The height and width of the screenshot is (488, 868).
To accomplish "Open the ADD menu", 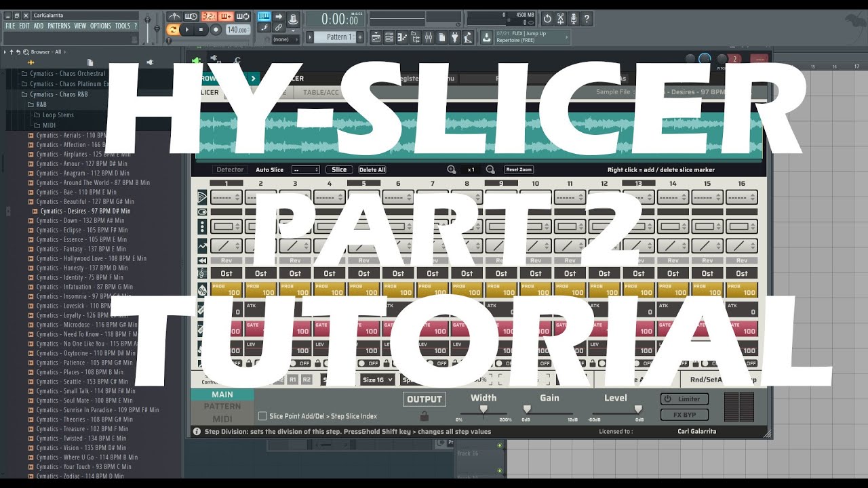I will click(x=39, y=26).
